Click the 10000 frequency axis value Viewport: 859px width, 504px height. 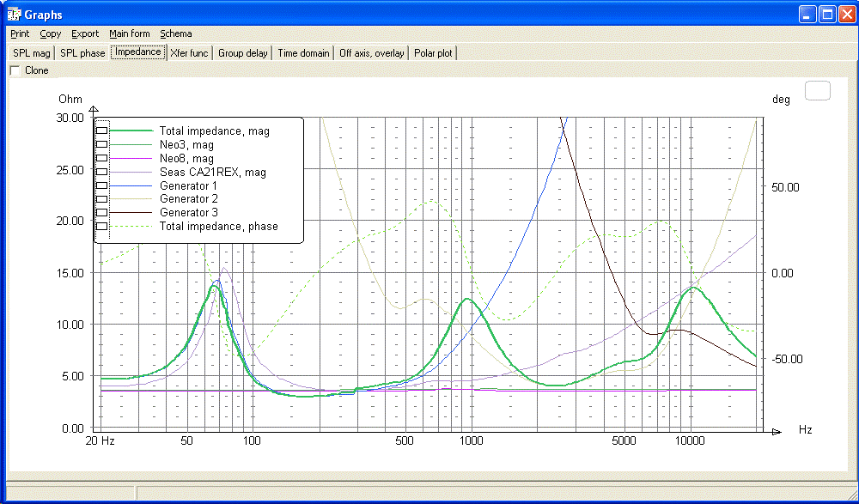pyautogui.click(x=690, y=440)
